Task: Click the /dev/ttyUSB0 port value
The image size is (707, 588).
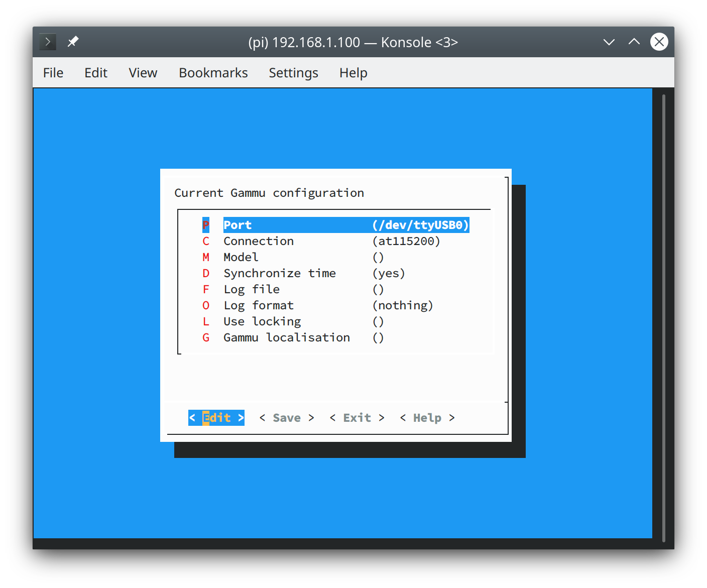Action: 421,225
